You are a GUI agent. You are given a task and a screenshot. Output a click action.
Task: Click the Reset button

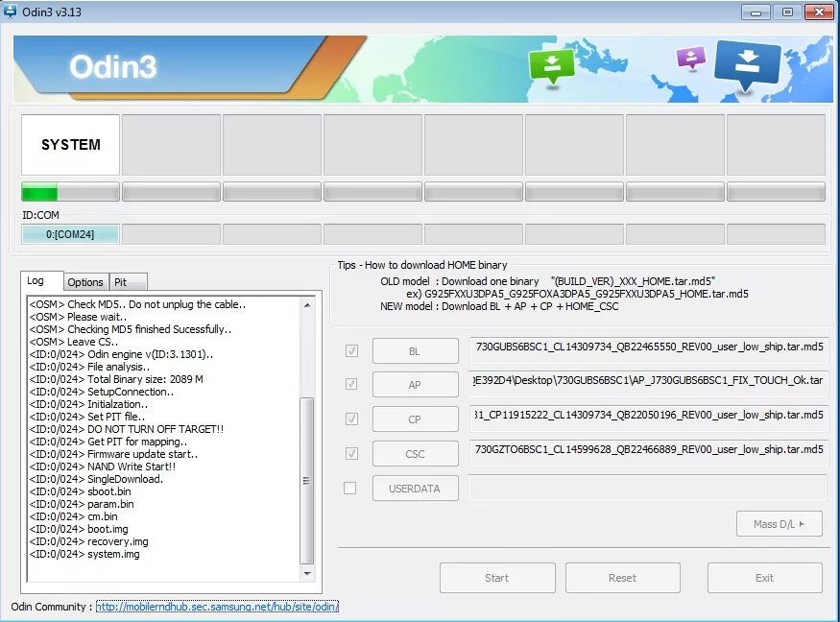point(622,578)
